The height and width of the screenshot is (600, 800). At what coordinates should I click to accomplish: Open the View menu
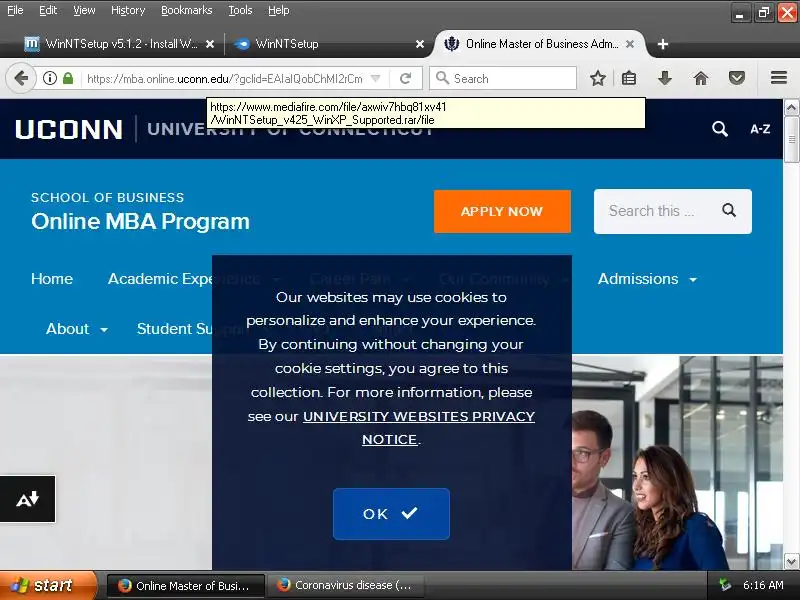click(84, 10)
